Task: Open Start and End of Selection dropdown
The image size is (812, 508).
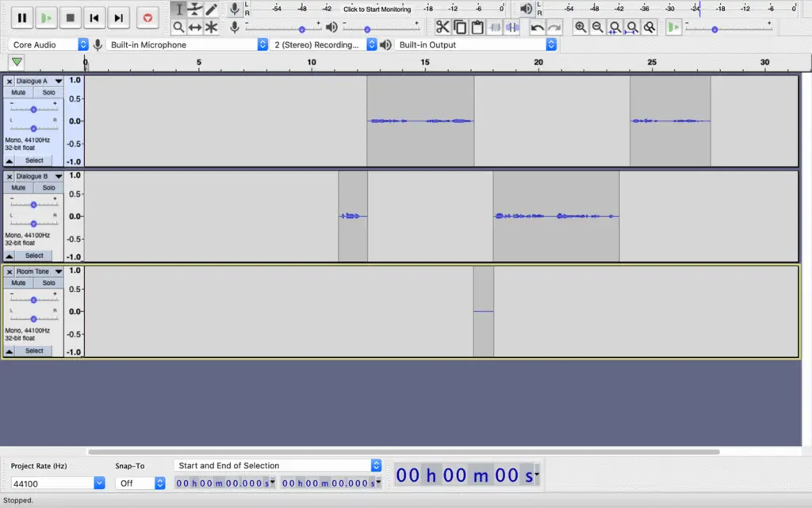Action: point(278,465)
